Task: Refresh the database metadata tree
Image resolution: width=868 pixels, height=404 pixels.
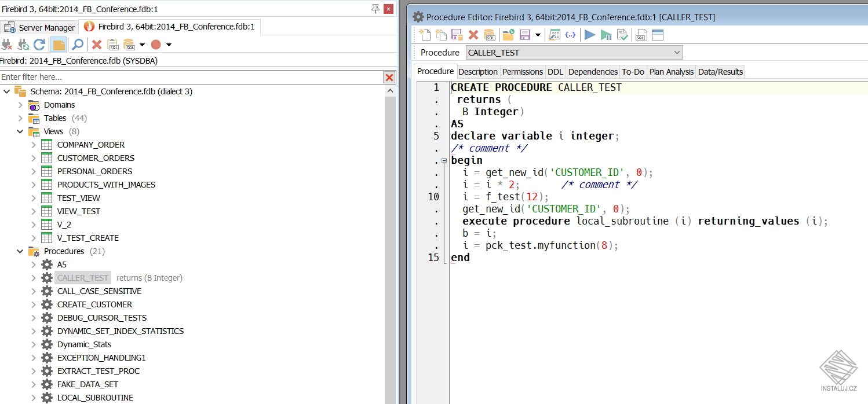Action: pos(40,45)
